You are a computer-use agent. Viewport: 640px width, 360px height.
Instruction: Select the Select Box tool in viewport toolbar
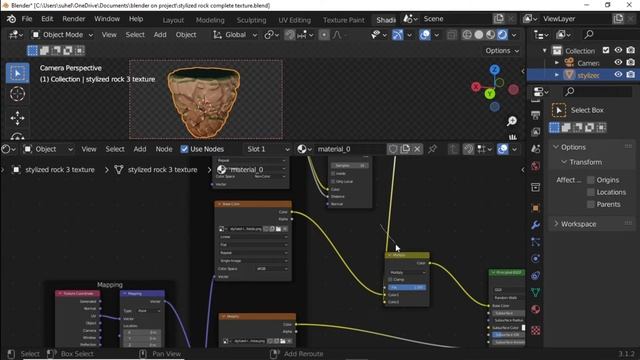pyautogui.click(x=17, y=73)
